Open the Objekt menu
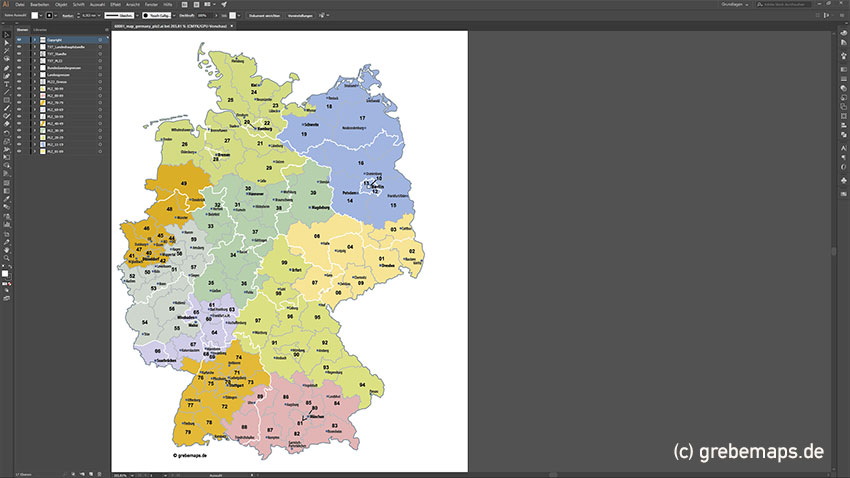 [61, 5]
